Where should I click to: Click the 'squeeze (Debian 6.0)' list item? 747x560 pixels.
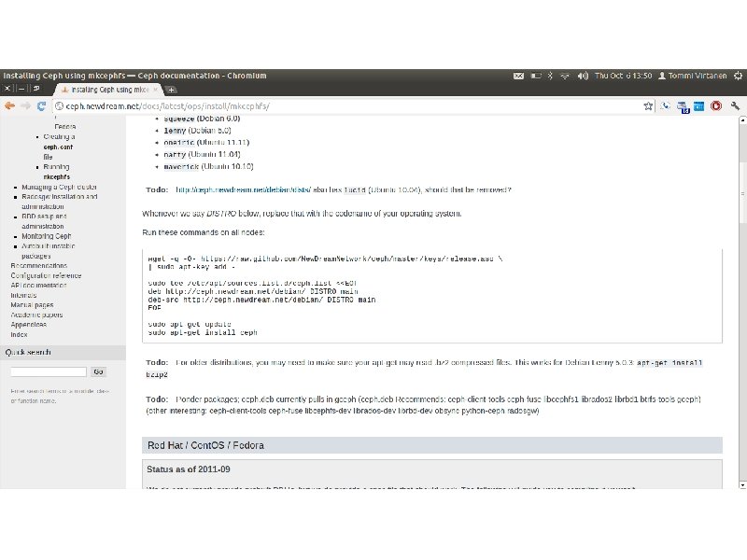click(202, 119)
